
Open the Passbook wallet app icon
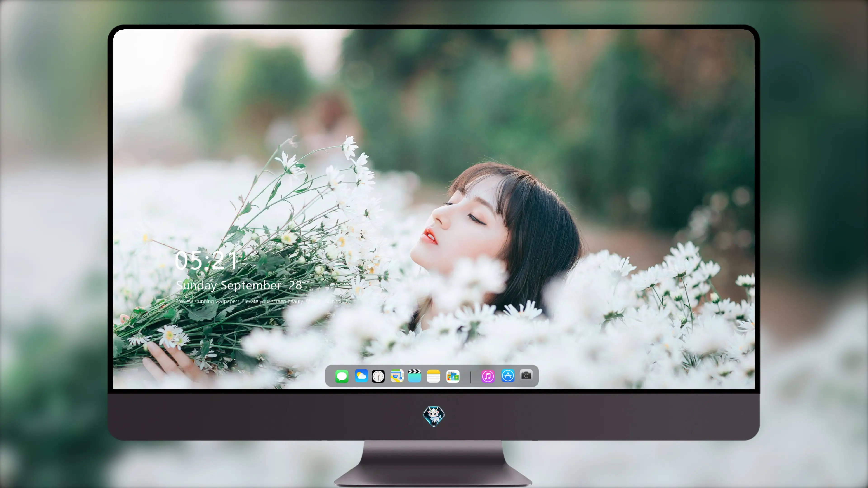[453, 376]
